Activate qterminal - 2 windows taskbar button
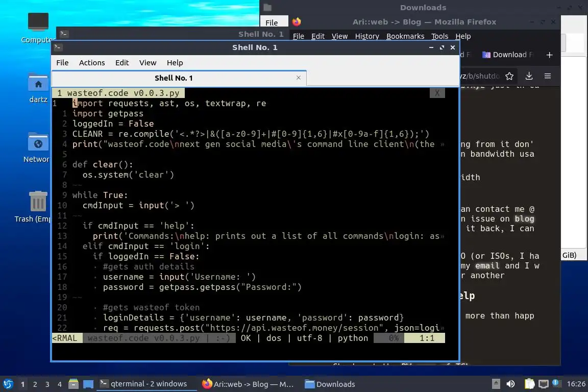588x392 pixels. coord(146,384)
